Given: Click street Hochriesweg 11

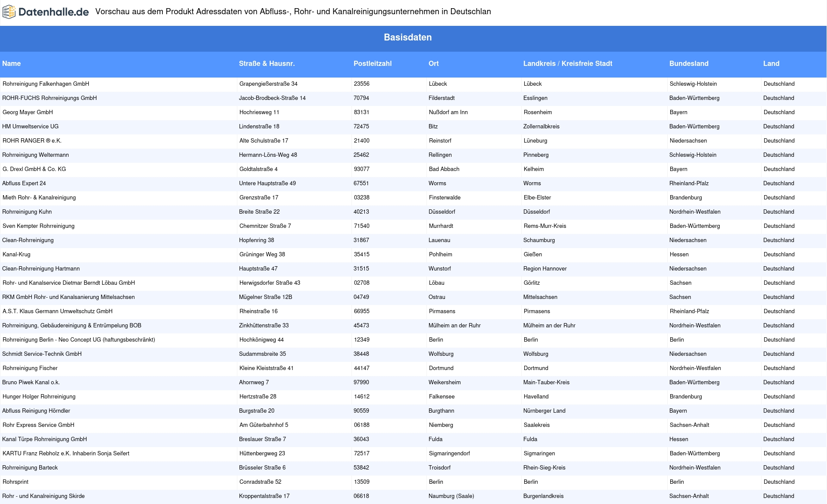Looking at the screenshot, I should (259, 112).
